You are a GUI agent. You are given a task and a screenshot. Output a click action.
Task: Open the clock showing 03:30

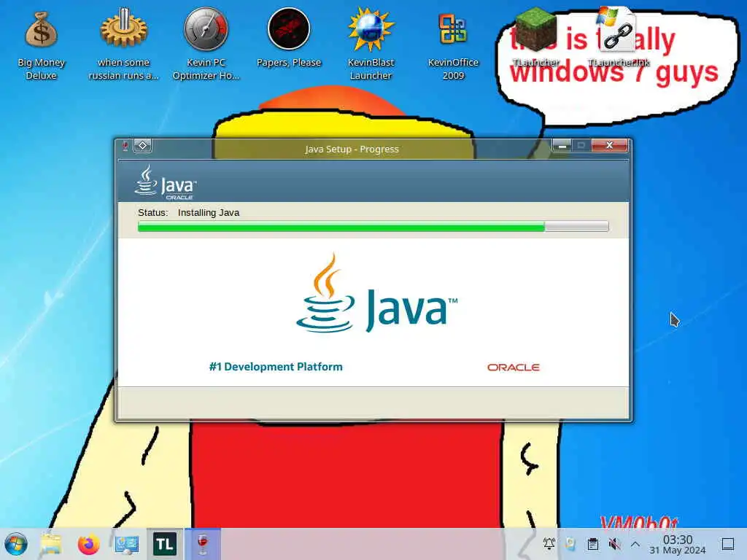(678, 544)
